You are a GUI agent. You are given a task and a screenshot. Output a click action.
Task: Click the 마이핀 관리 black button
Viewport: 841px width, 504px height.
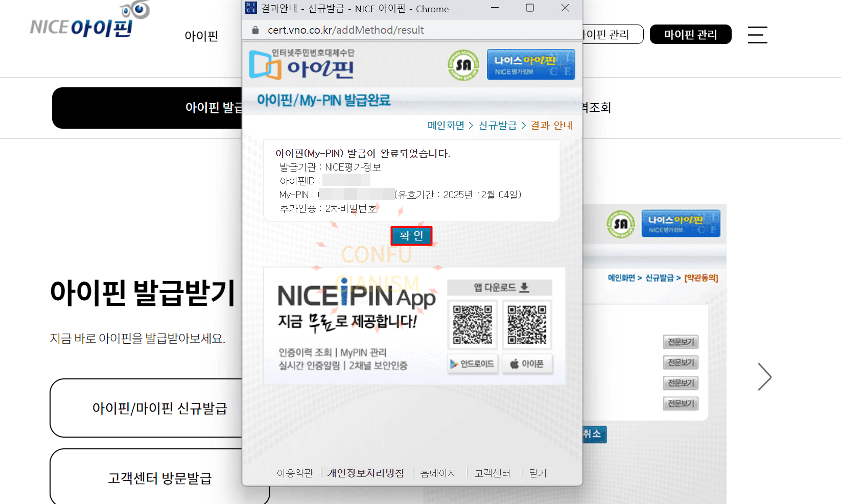click(691, 34)
